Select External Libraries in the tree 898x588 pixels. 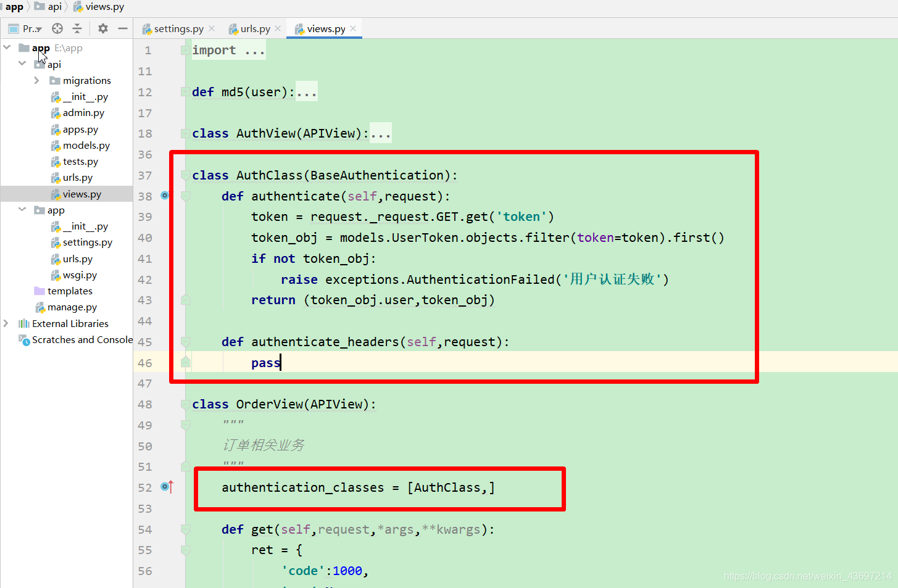[x=70, y=324]
